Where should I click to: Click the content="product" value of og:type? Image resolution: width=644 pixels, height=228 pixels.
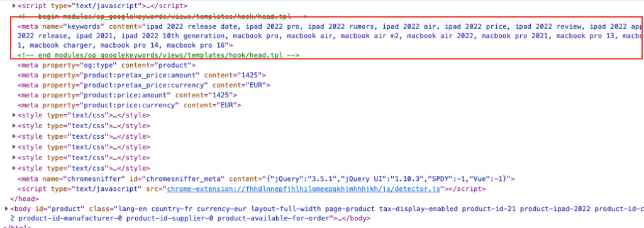point(156,65)
